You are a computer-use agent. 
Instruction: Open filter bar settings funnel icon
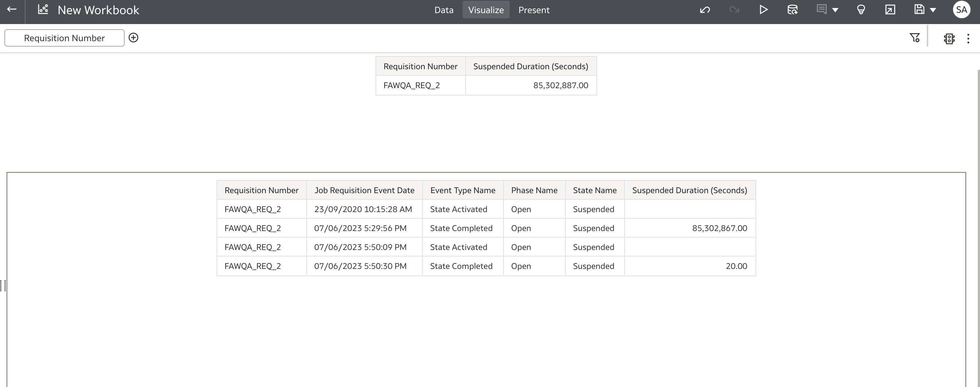(x=915, y=38)
